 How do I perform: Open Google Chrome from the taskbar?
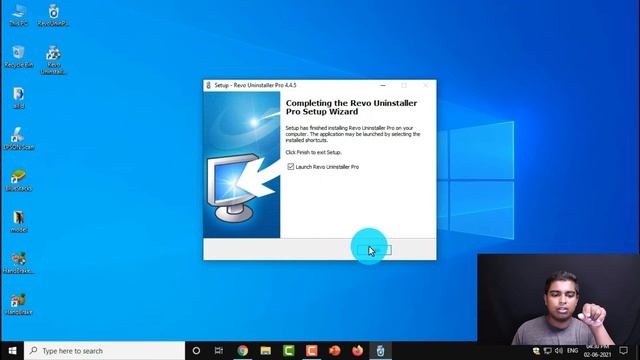coord(242,351)
